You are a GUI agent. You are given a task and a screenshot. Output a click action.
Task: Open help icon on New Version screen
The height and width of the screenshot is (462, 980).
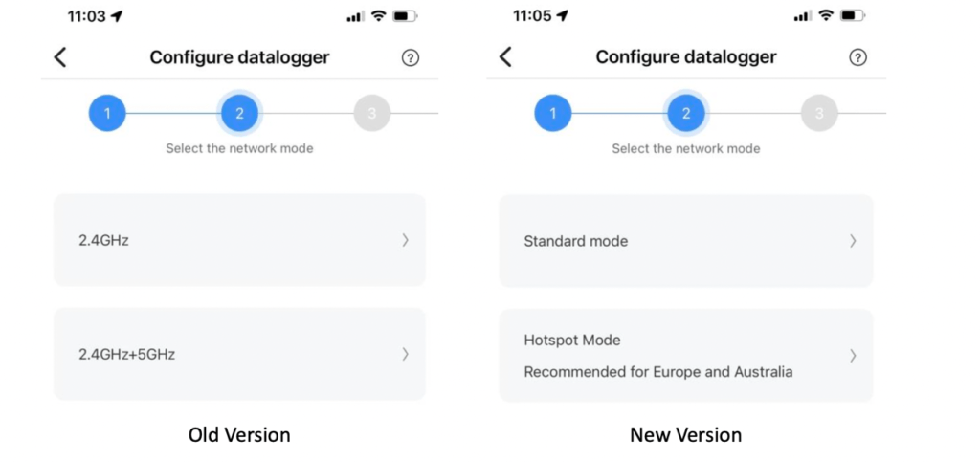[857, 57]
